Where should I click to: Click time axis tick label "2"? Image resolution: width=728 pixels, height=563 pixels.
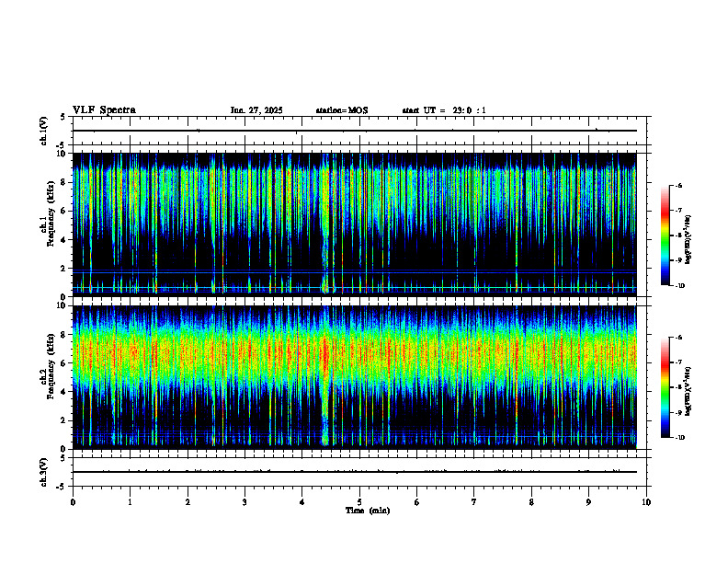pos(188,502)
